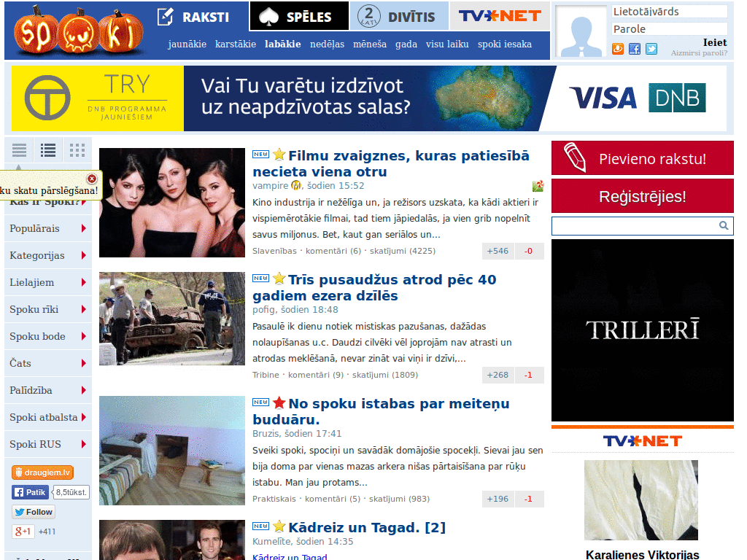
Task: Click the Google +1 button
Action: click(x=23, y=532)
